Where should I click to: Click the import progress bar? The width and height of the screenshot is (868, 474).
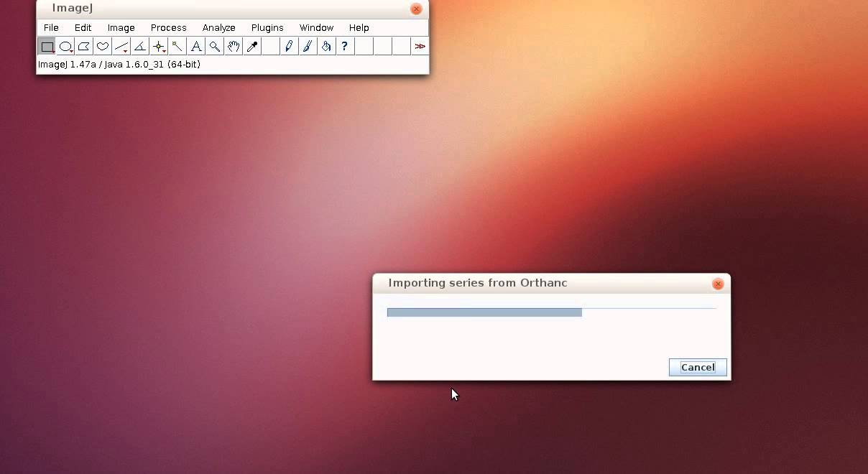pyautogui.click(x=552, y=312)
